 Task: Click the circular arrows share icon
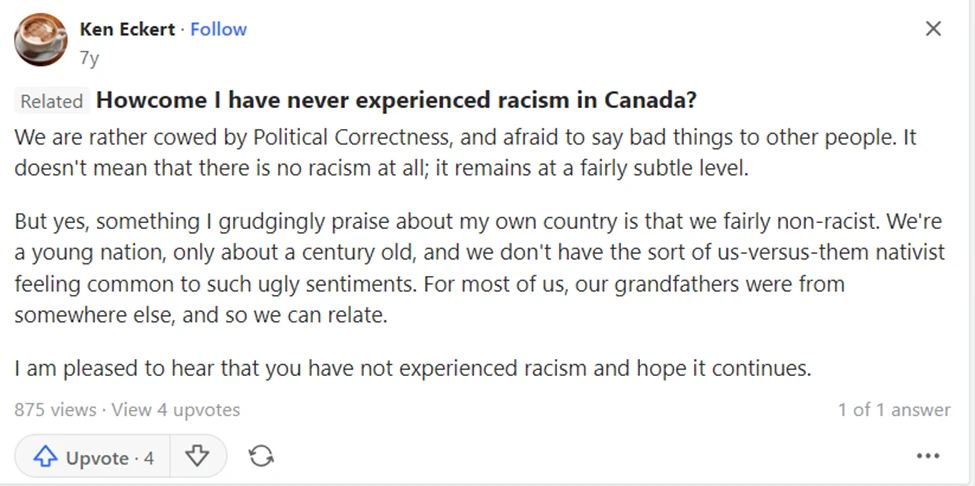pyautogui.click(x=261, y=457)
